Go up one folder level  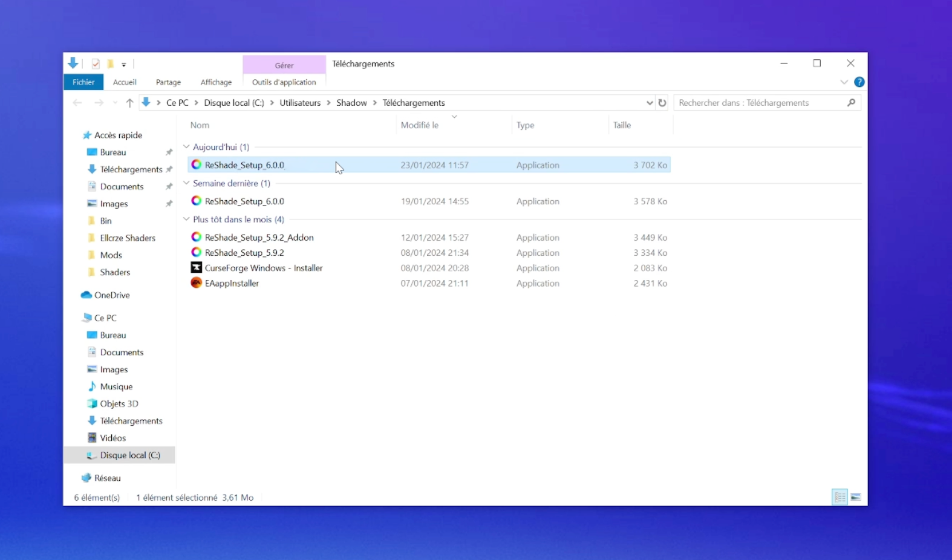point(129,103)
